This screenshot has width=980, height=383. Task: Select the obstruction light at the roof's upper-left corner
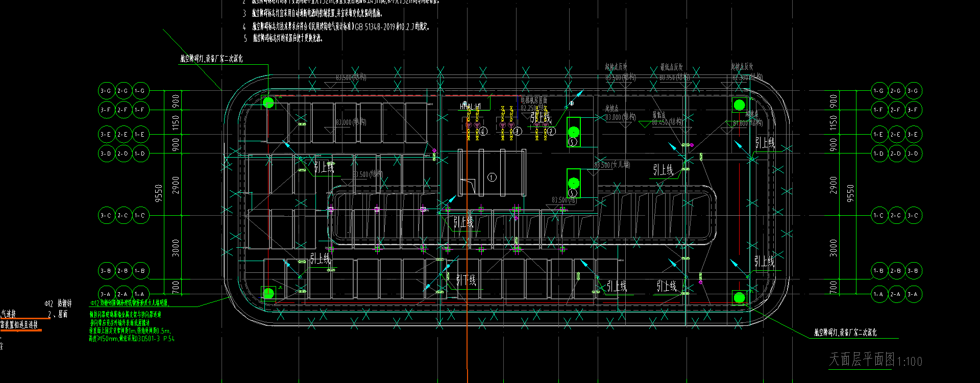coord(268,103)
